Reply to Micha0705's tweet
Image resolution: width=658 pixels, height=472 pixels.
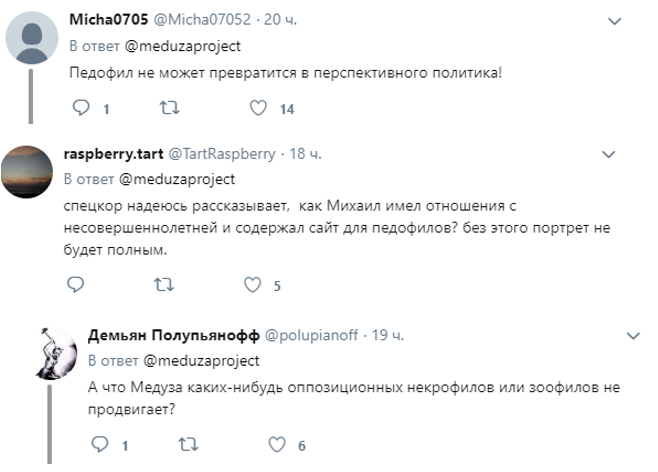81,108
